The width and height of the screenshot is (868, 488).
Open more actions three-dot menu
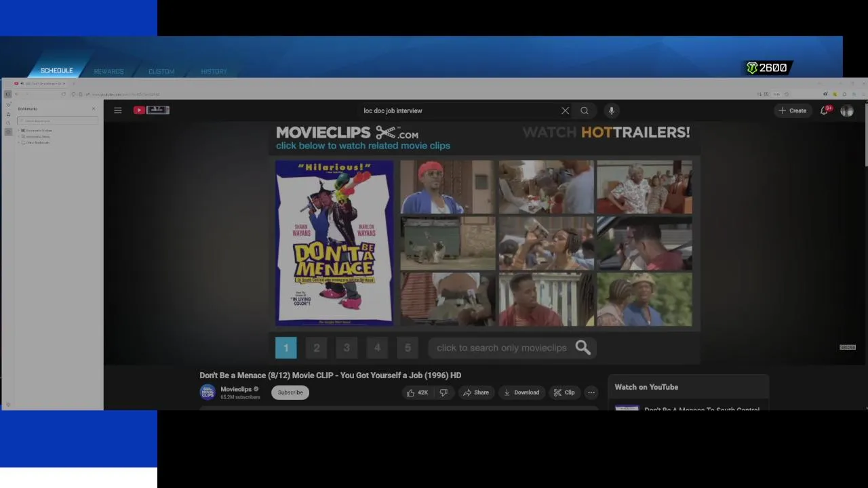tap(591, 392)
